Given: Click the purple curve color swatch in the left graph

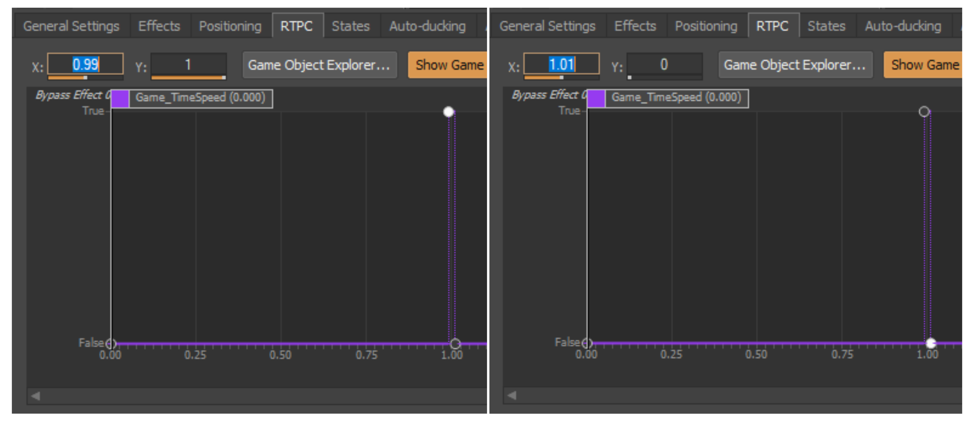Looking at the screenshot, I should click(x=120, y=99).
